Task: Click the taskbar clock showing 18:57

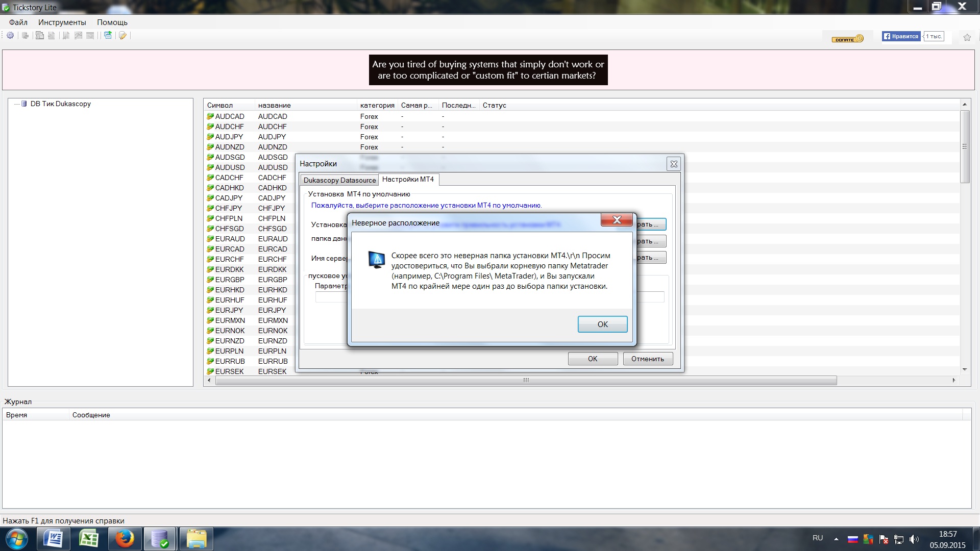Action: [948, 534]
